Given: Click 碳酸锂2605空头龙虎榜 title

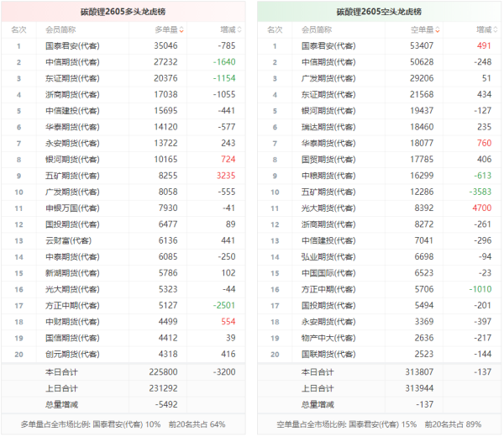Looking at the screenshot, I should 379,12.
